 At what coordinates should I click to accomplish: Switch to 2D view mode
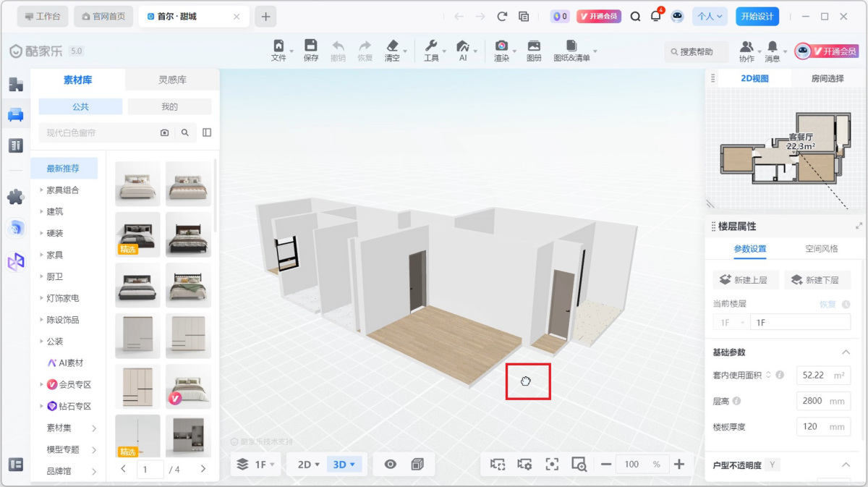coord(308,465)
